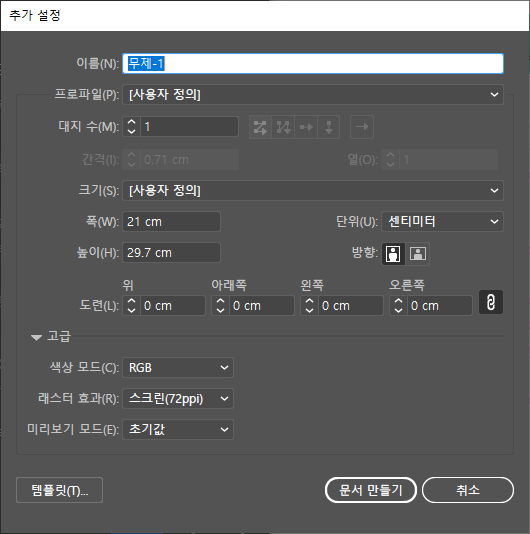The width and height of the screenshot is (530, 534).
Task: Open the 래스터 효과 dropdown
Action: click(178, 398)
